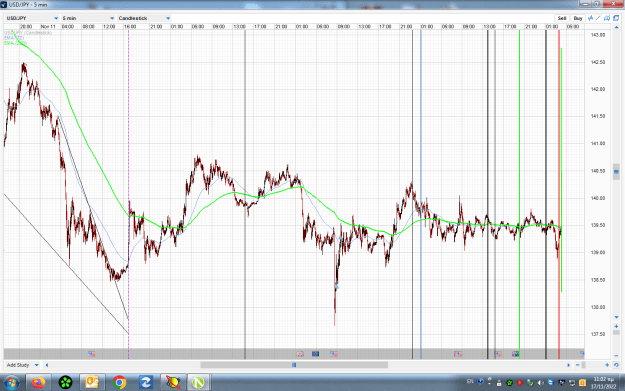Click the Buy button
This screenshot has height=391, width=625.
pyautogui.click(x=578, y=18)
